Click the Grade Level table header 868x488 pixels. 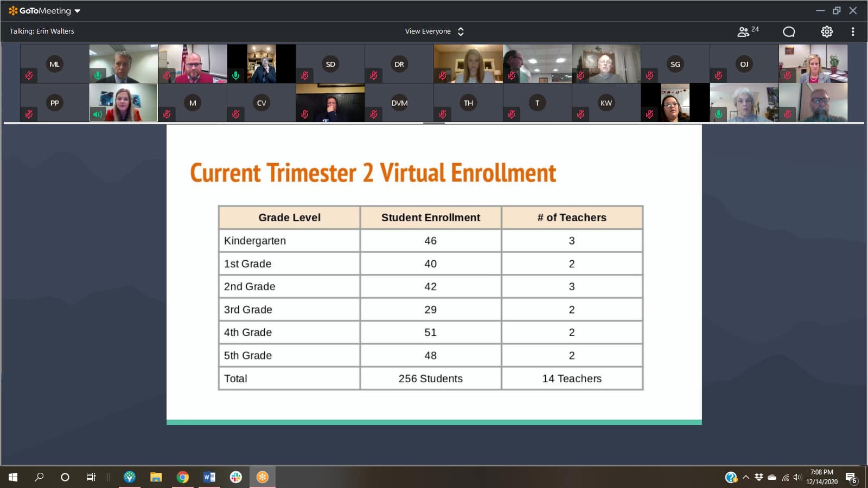pyautogui.click(x=289, y=217)
